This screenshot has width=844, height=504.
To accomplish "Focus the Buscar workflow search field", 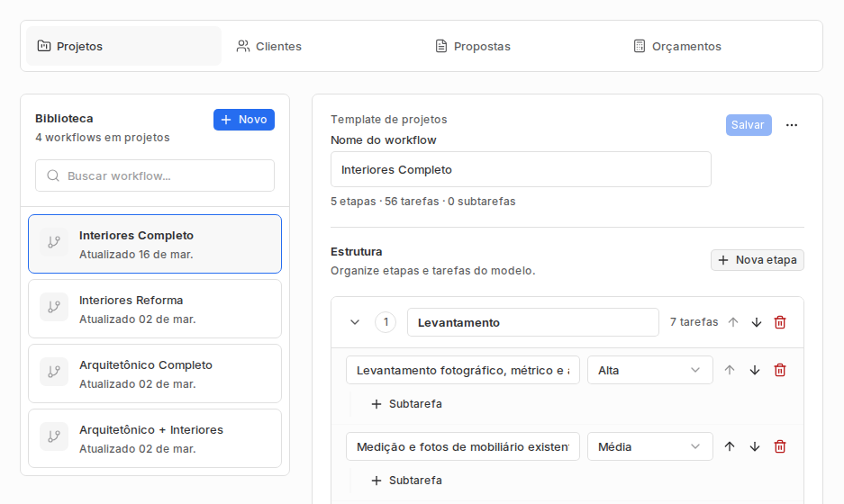I will [155, 175].
